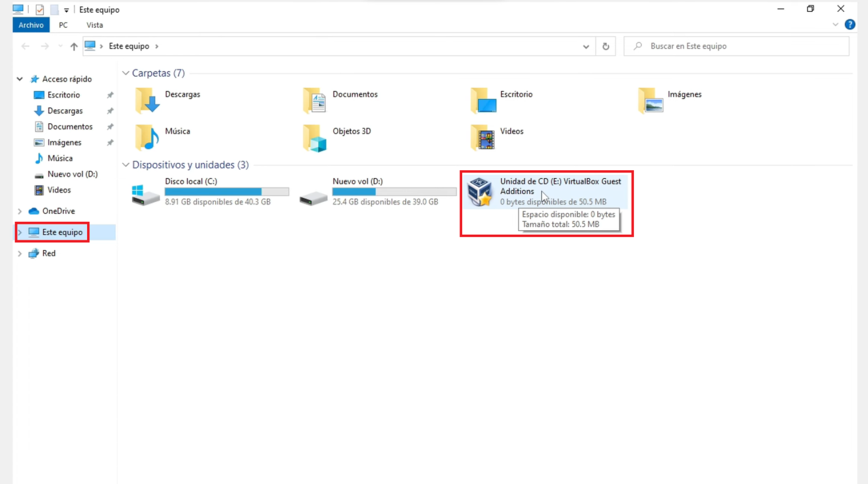Switch to the Vista tab
This screenshot has width=868, height=484.
(94, 25)
